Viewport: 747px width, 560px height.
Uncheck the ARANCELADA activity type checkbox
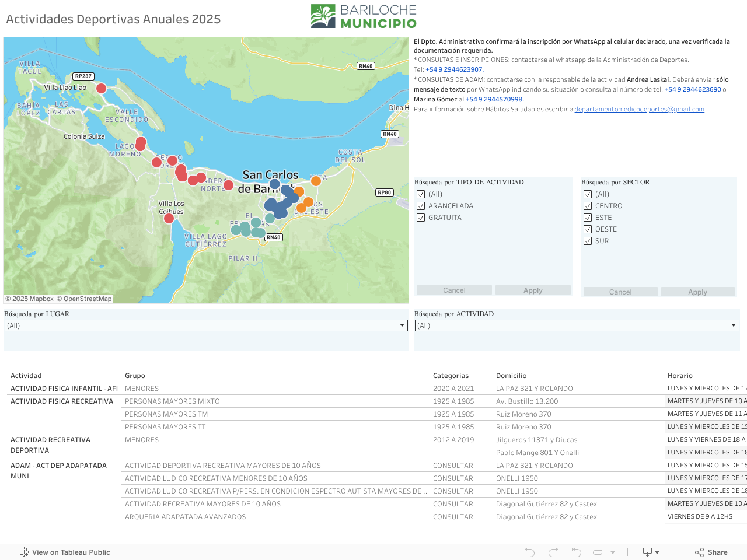coord(421,206)
